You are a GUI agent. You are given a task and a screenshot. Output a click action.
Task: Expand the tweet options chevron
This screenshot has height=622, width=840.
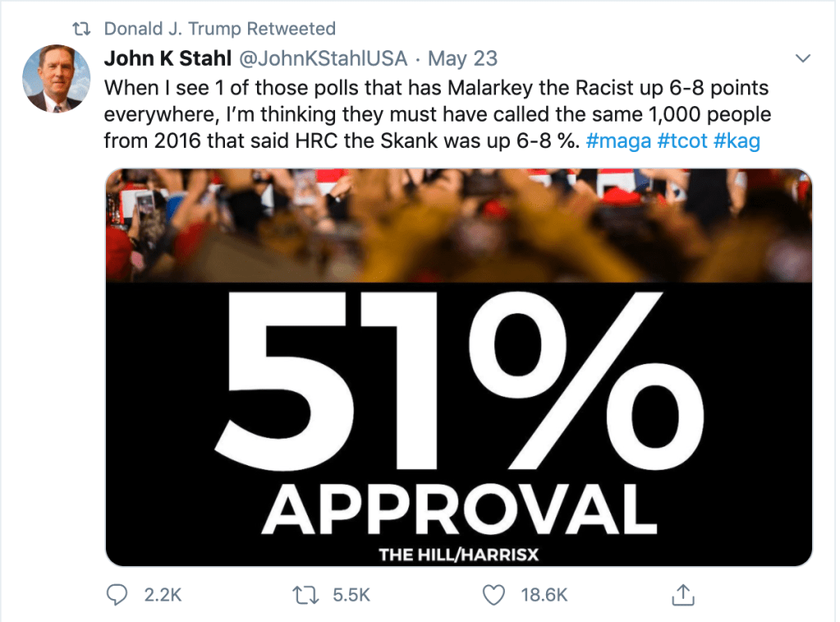point(803,59)
